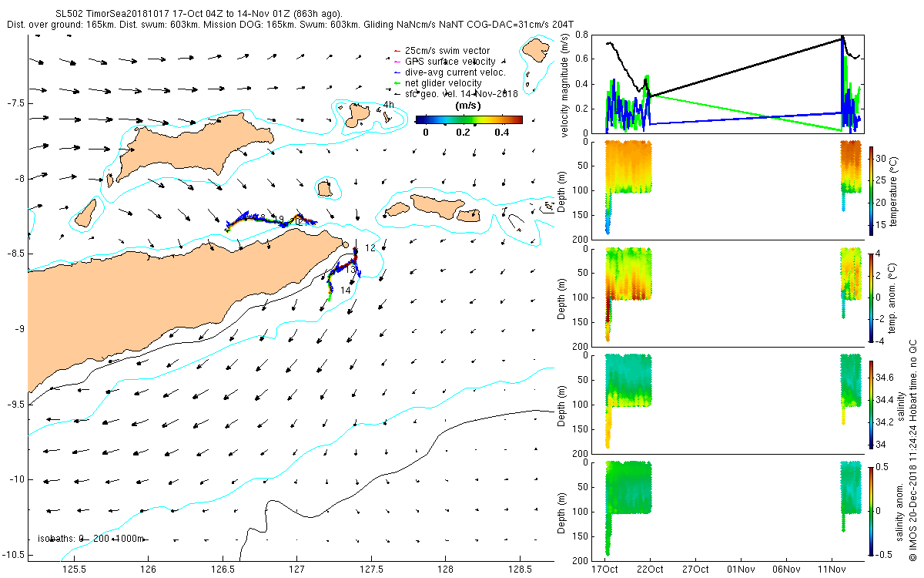Click the 'velocity magnitude (m/s)' axis label

tap(566, 84)
